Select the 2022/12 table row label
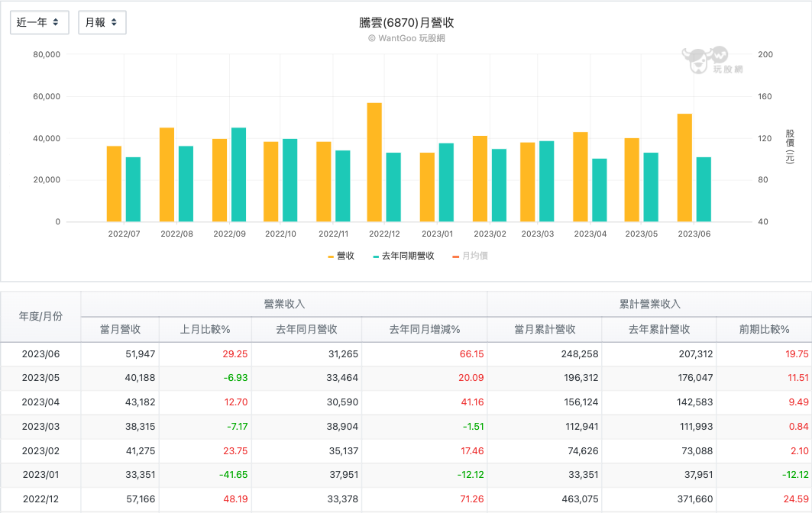The width and height of the screenshot is (812, 513). tap(40, 499)
